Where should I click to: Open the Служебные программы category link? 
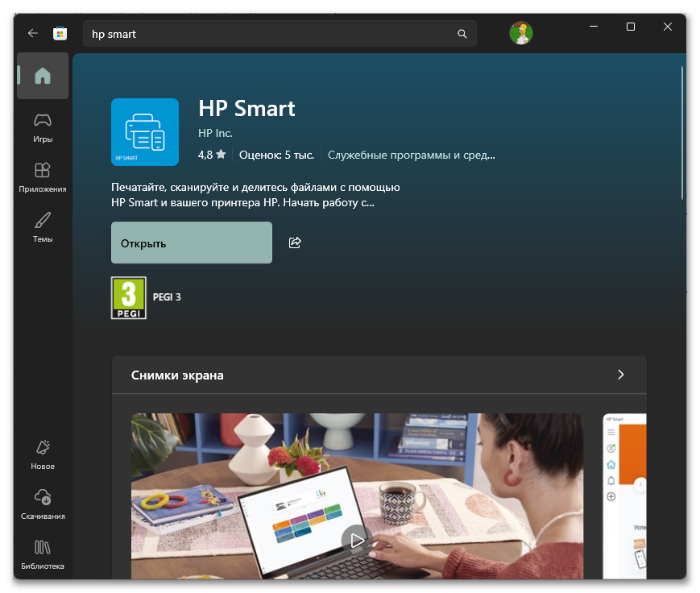[411, 155]
